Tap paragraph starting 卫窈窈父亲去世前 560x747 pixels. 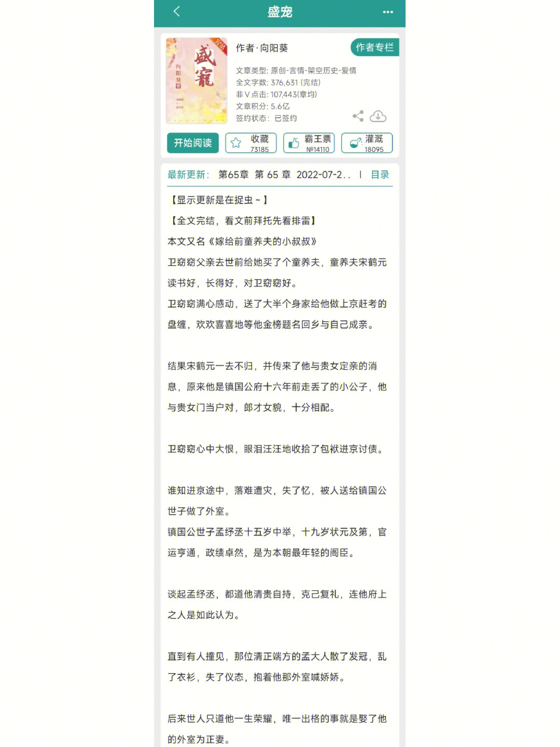tap(277, 272)
